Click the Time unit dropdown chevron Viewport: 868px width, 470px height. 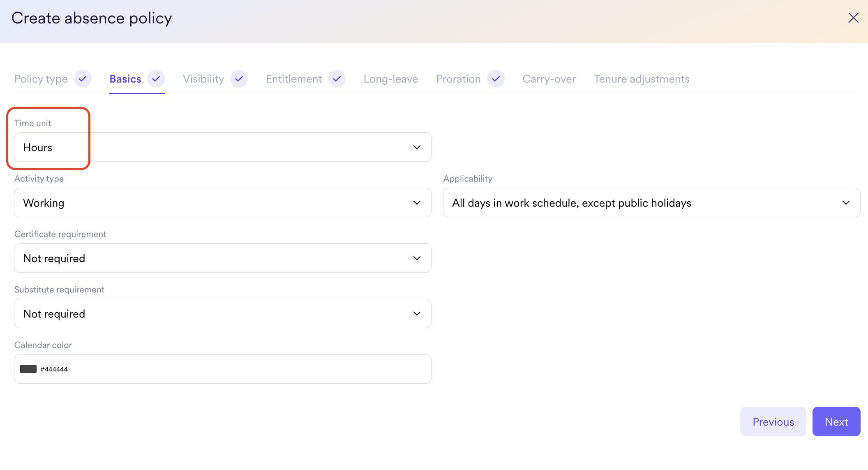(x=417, y=147)
